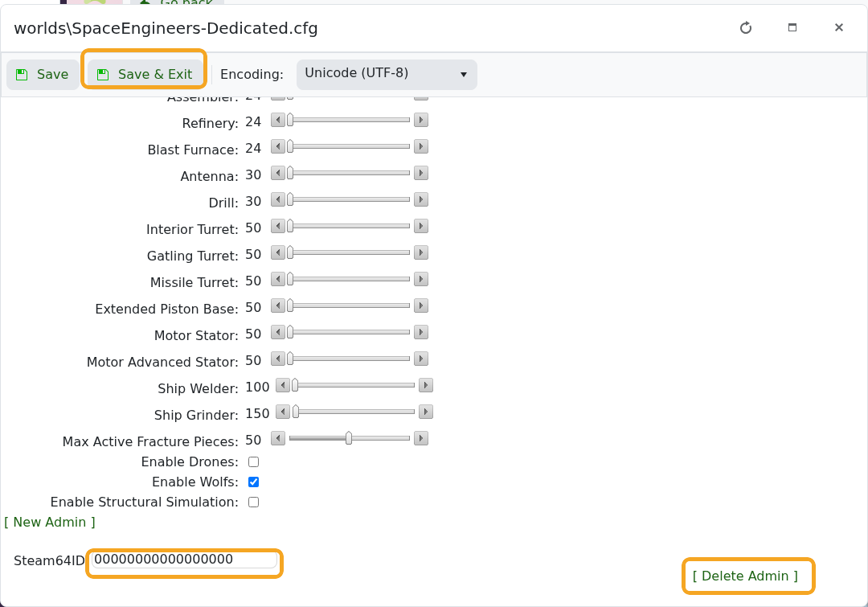Click the Refinery slider track
This screenshot has width=868, height=607.
(x=350, y=120)
